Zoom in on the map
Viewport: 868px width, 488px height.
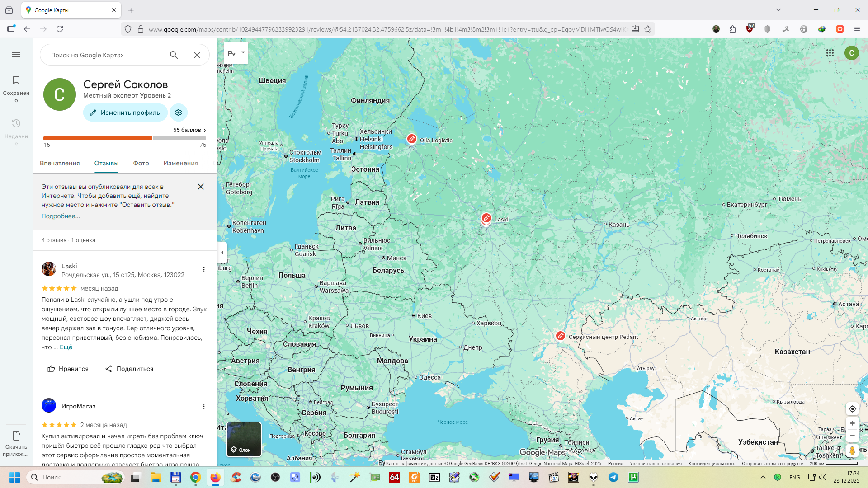pos(852,423)
